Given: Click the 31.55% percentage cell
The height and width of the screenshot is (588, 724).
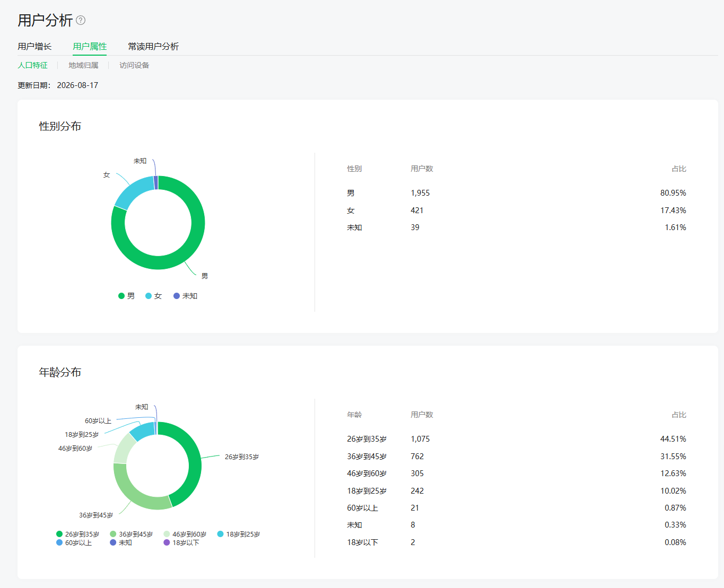Looking at the screenshot, I should [x=673, y=457].
